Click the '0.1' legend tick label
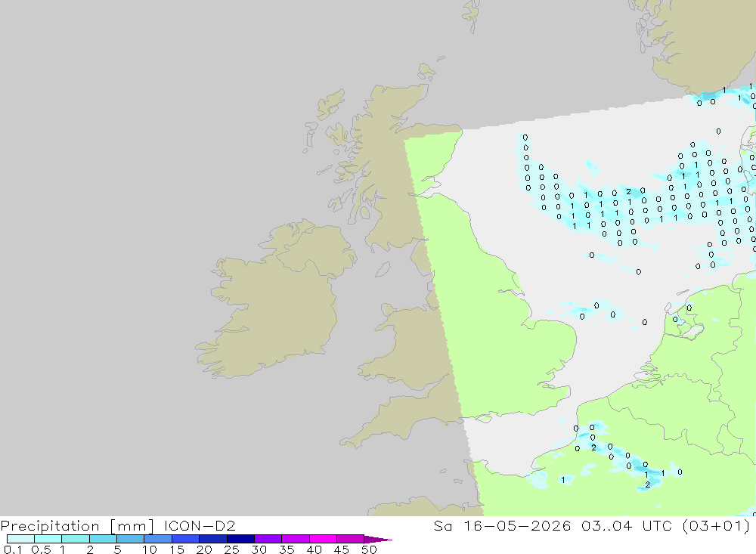 13,549
